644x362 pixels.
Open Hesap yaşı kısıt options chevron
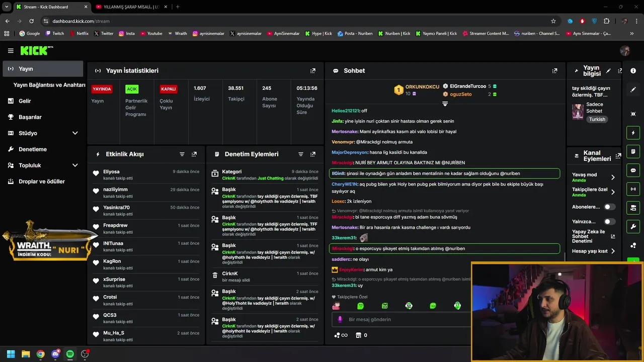tap(613, 251)
